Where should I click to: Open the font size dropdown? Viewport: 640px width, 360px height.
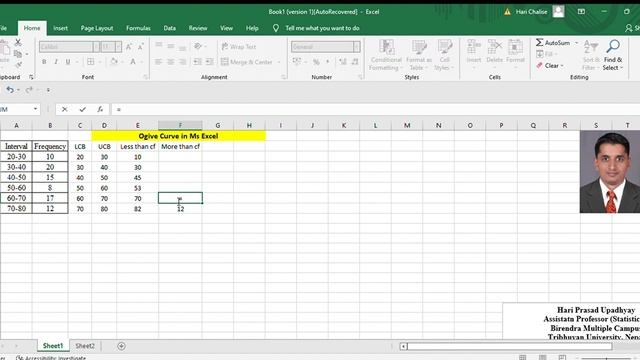(x=118, y=47)
